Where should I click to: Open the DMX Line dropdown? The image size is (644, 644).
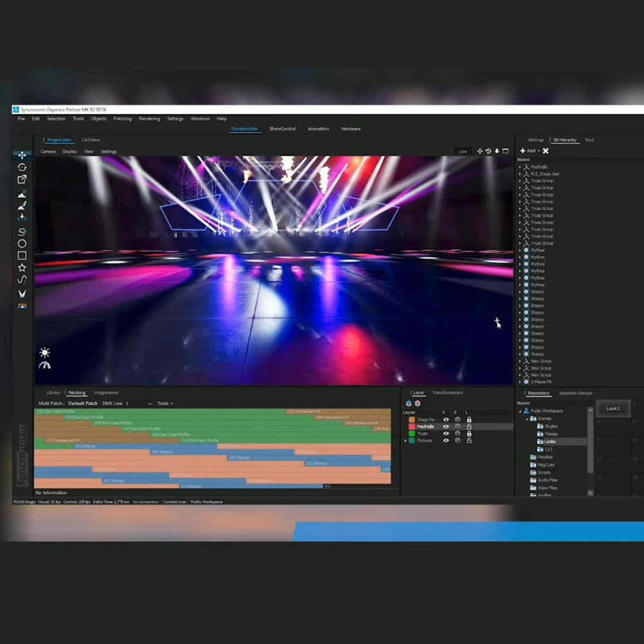[x=149, y=404]
